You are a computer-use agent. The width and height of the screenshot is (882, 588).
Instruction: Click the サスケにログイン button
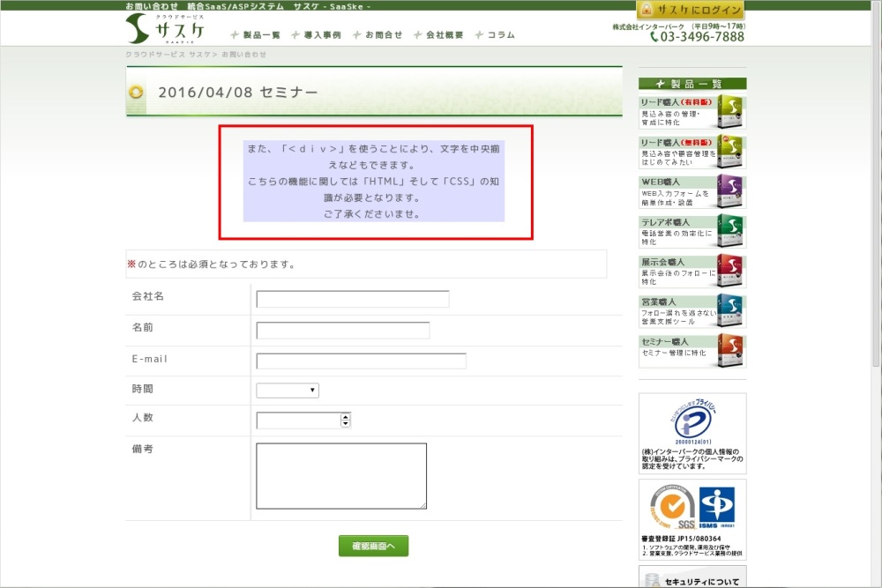691,10
